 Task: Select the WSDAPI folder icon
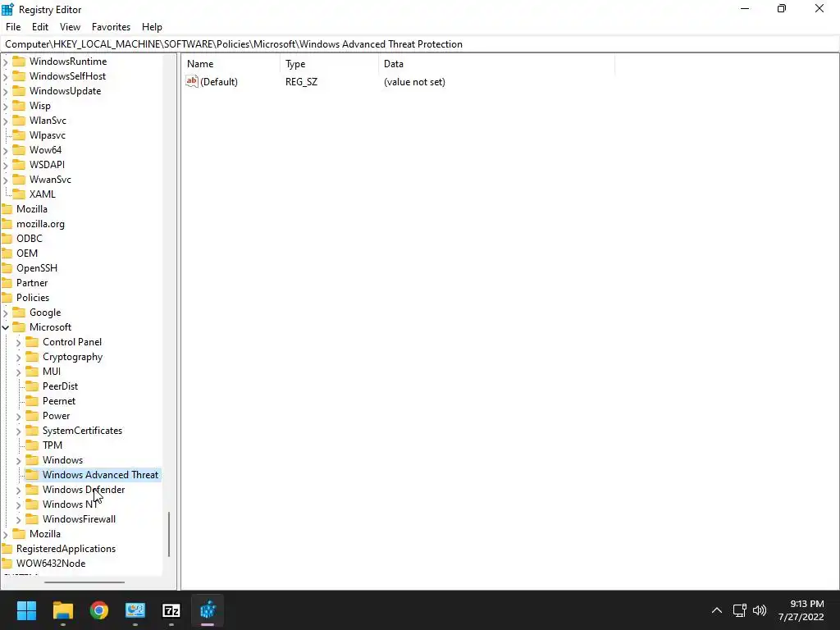click(x=19, y=164)
